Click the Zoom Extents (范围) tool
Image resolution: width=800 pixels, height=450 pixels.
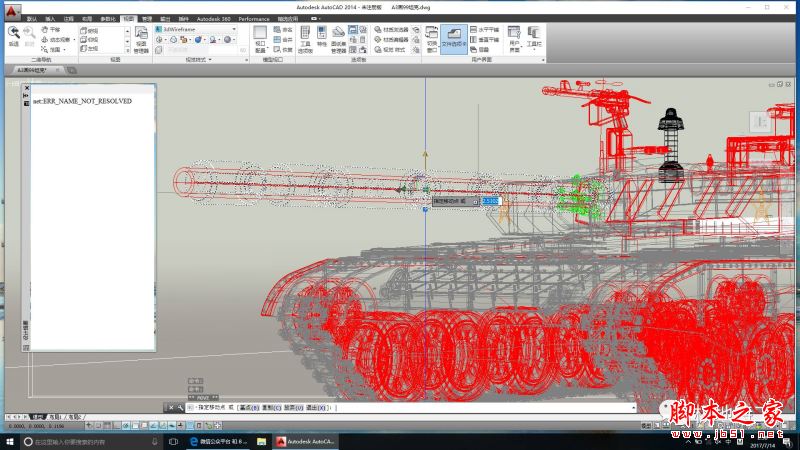coord(51,49)
